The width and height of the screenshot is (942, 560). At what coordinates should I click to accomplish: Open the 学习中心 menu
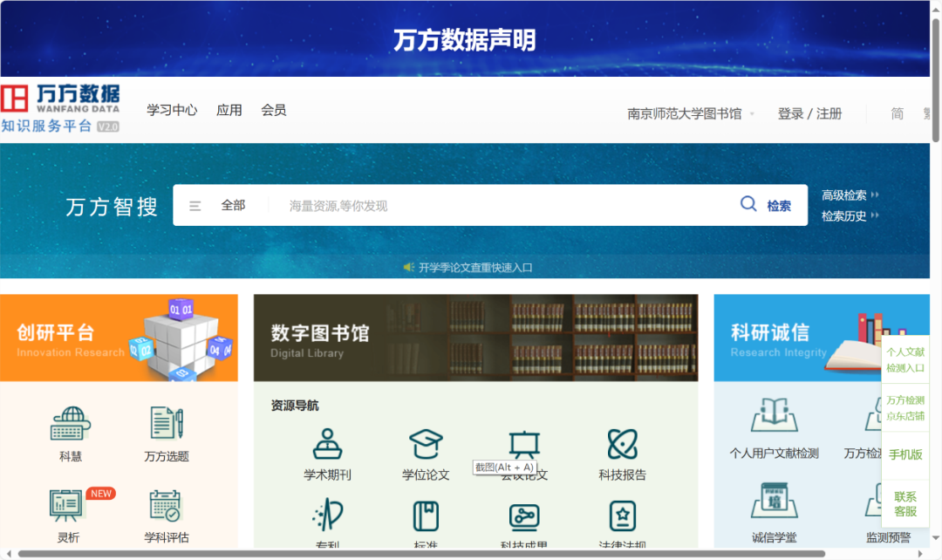tap(172, 110)
